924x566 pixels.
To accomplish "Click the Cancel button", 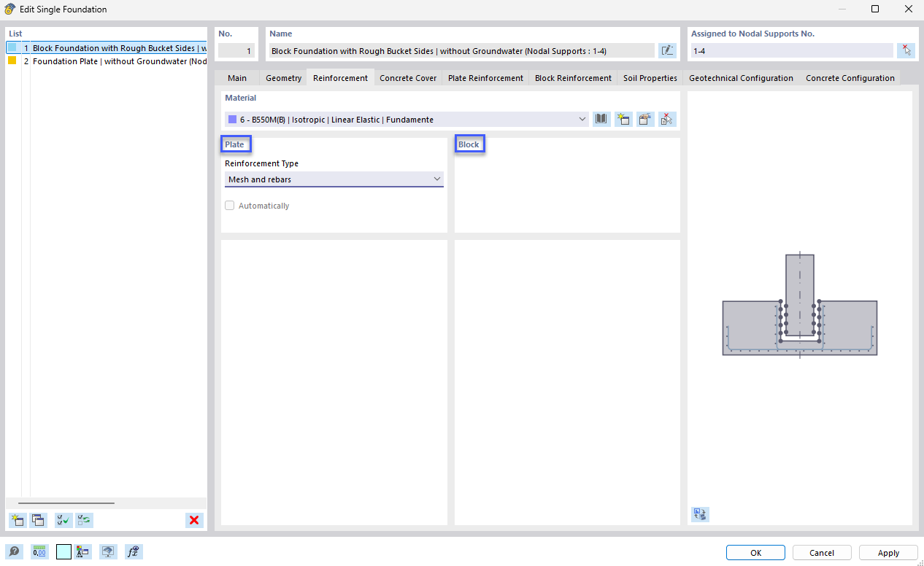I will (822, 553).
